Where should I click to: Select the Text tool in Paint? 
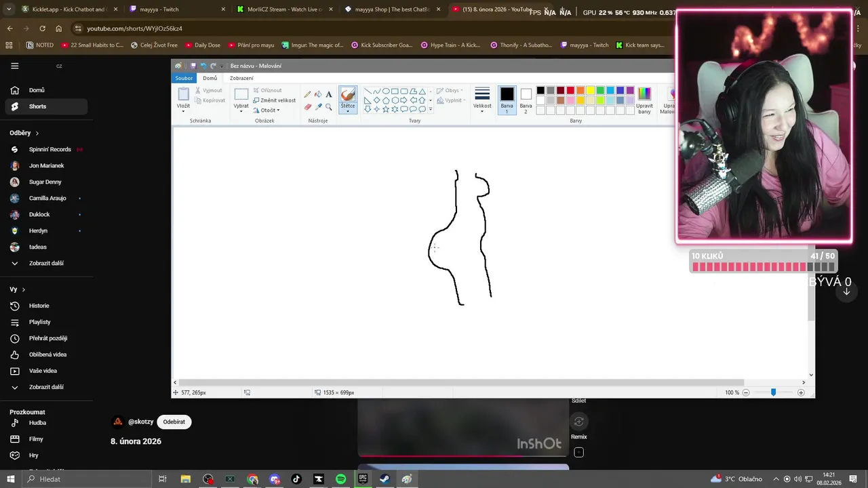click(x=329, y=95)
